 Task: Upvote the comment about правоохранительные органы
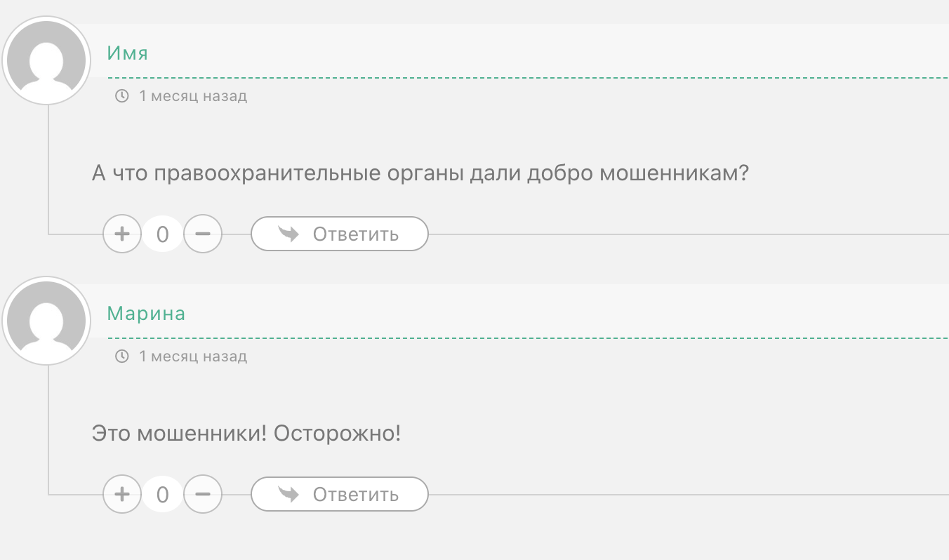point(122,234)
